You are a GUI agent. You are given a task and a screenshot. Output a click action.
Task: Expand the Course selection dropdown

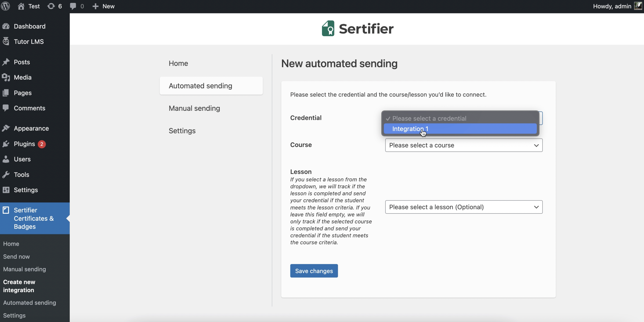464,145
